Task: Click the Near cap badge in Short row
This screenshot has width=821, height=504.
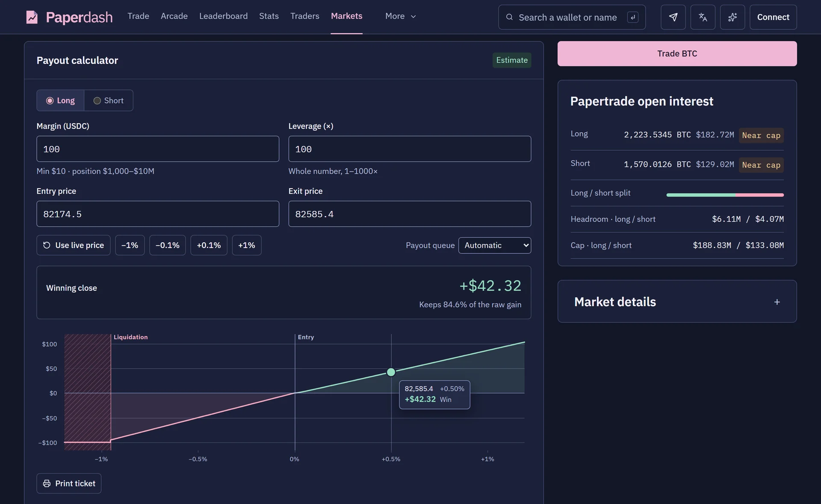Action: pos(761,165)
